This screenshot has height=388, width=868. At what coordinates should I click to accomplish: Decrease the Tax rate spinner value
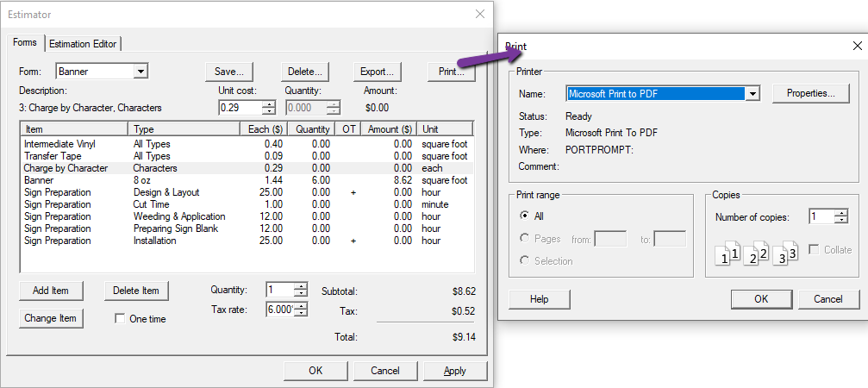(302, 313)
